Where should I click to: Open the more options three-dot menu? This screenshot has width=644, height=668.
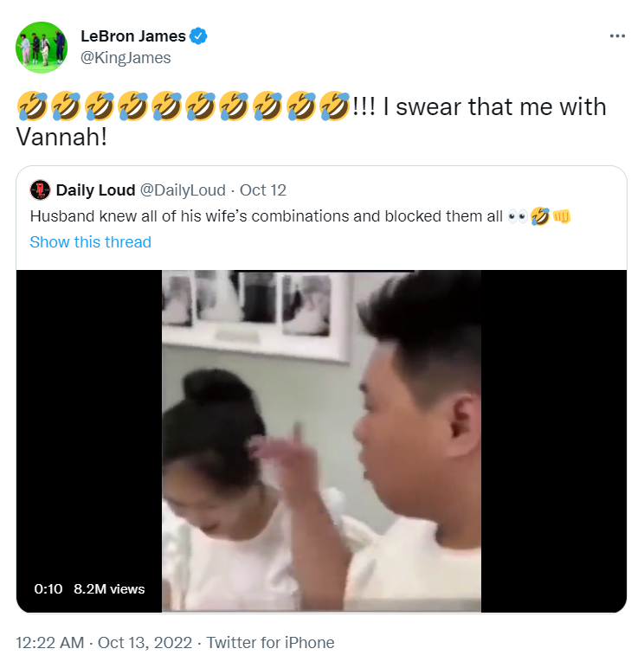click(616, 36)
